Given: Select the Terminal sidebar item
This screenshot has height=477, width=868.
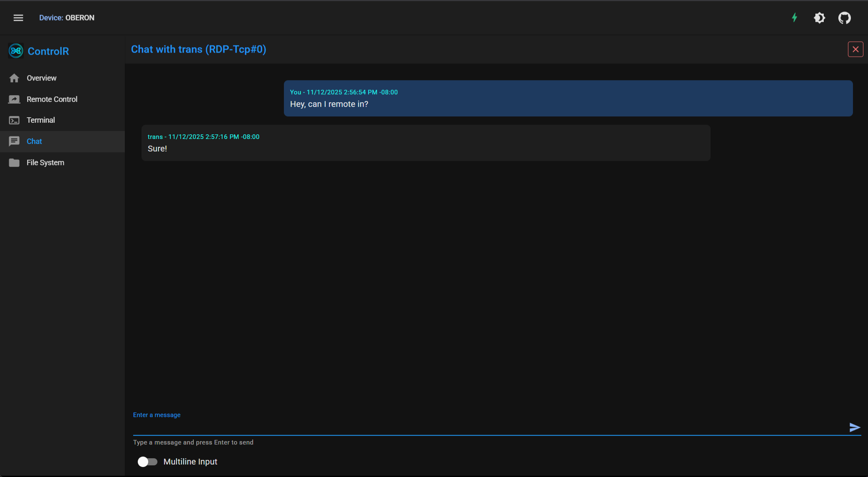Looking at the screenshot, I should (41, 120).
